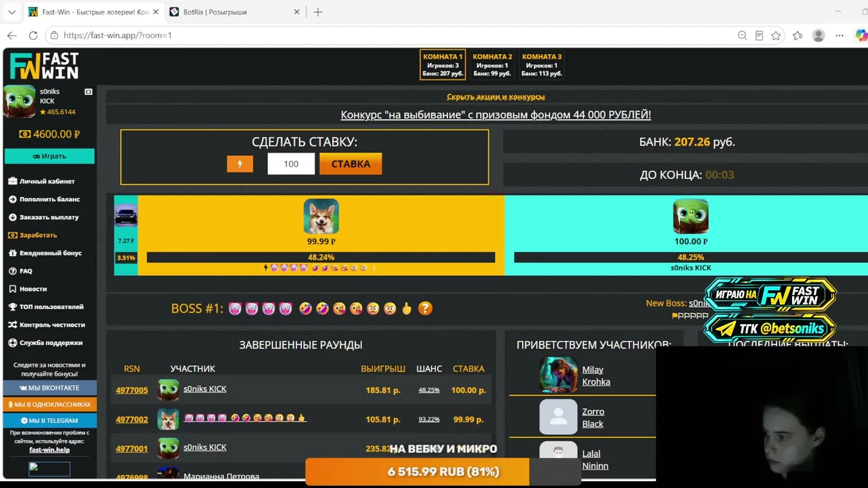Select the КОМНАТА 3 room
Image resolution: width=868 pixels, height=488 pixels.
click(542, 65)
